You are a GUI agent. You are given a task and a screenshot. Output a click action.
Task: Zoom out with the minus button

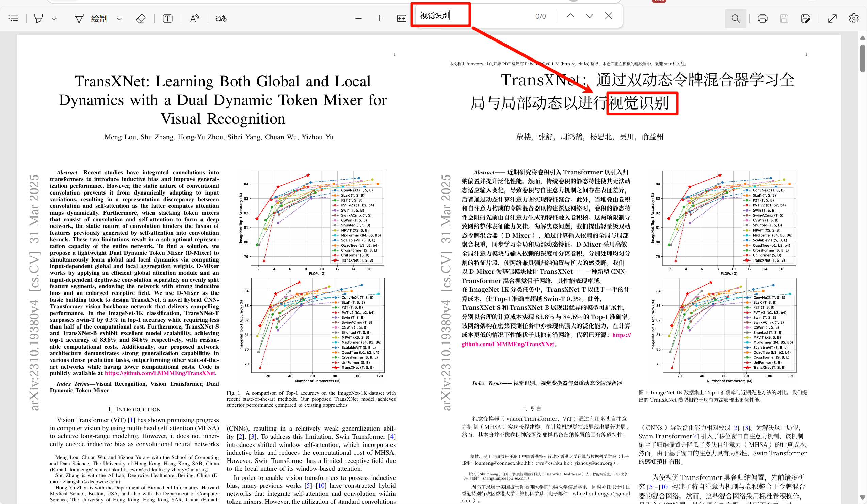point(358,18)
